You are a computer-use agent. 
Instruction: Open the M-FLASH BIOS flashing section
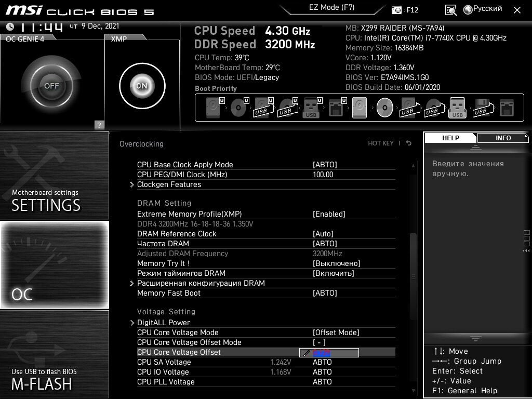tap(54, 354)
